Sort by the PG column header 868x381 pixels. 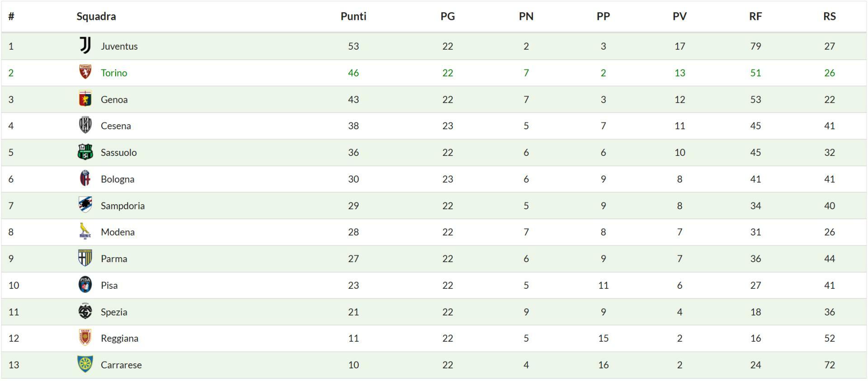(448, 16)
